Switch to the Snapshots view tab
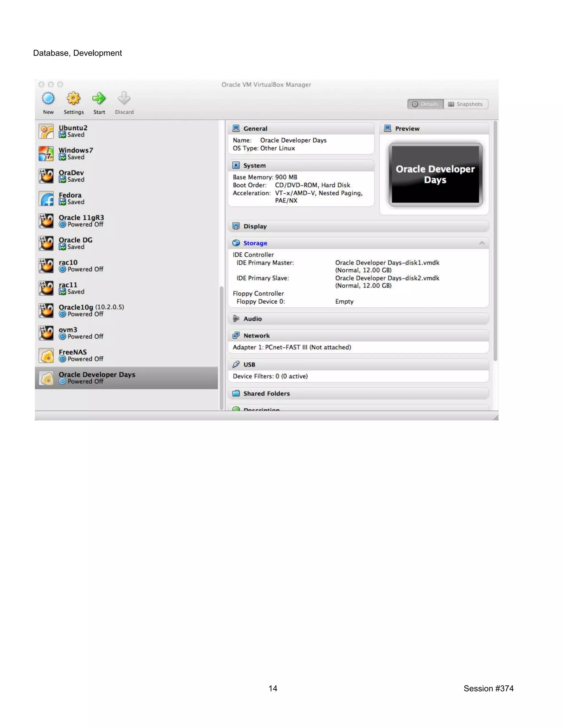 [x=466, y=104]
